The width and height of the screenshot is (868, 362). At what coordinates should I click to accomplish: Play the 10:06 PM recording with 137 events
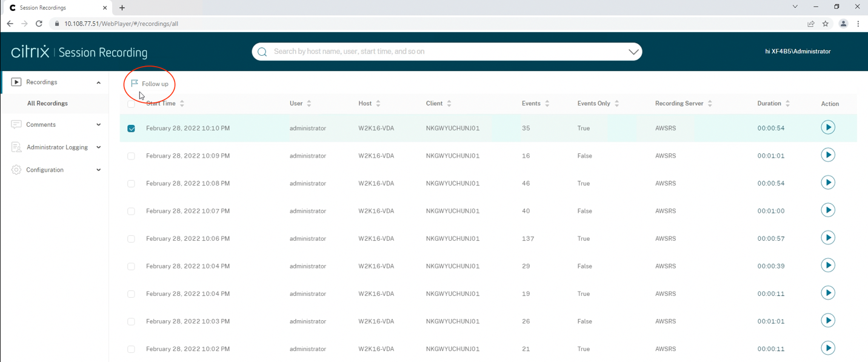coord(827,238)
